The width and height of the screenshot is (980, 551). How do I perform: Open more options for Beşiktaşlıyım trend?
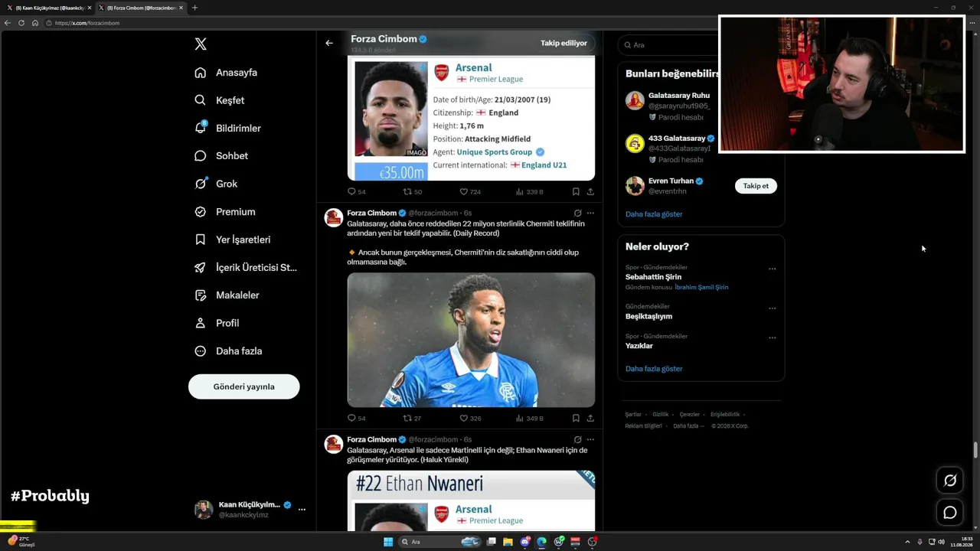pyautogui.click(x=772, y=308)
